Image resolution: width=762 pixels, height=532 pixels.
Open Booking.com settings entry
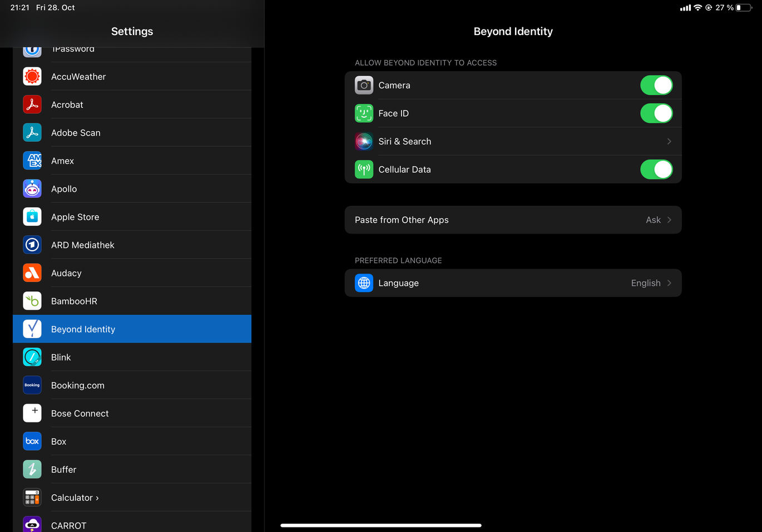[x=78, y=386]
